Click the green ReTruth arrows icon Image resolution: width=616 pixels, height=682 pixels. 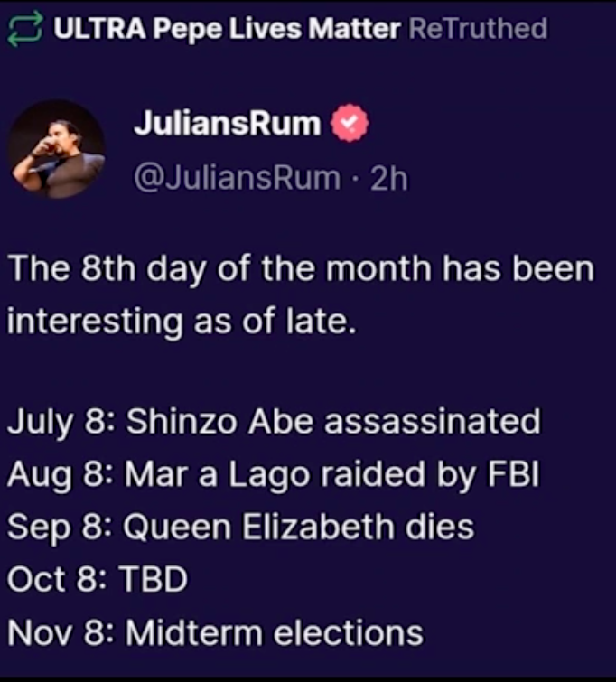pos(25,29)
